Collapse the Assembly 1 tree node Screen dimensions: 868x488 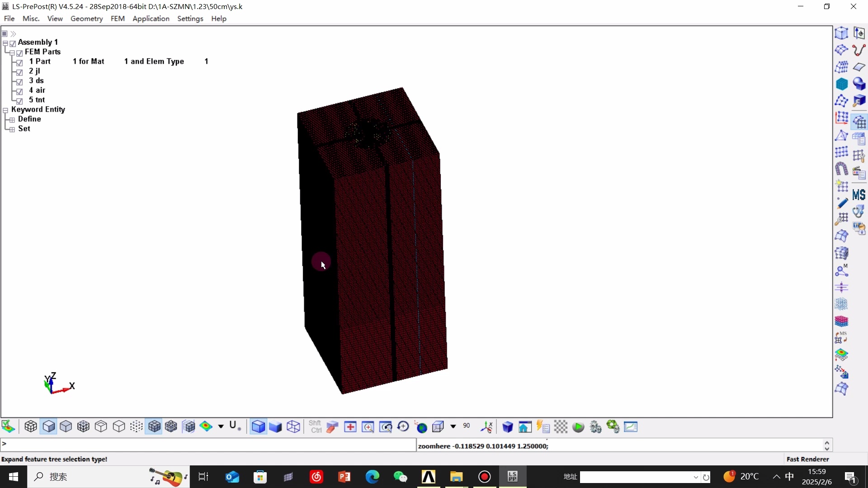[x=5, y=43]
